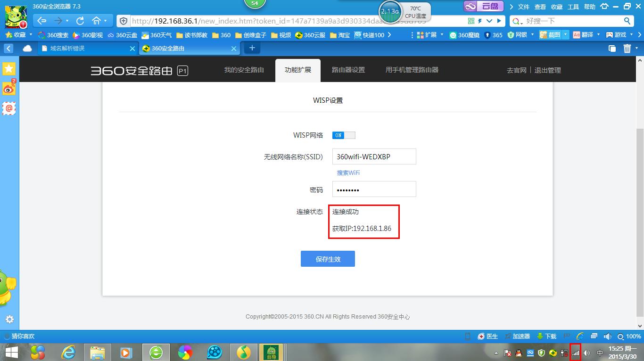This screenshot has width=644, height=361.
Task: Click the QR code icon in address bar
Action: click(x=471, y=21)
